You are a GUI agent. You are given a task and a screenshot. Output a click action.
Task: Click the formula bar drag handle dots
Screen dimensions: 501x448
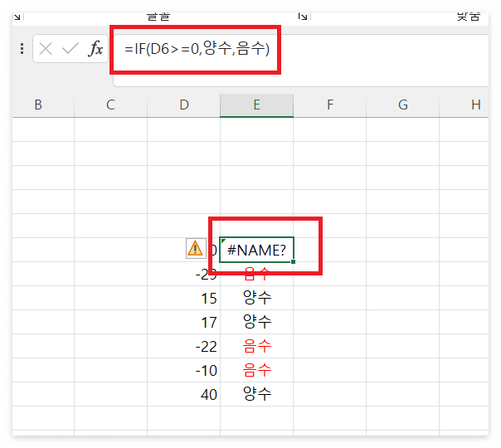(22, 49)
